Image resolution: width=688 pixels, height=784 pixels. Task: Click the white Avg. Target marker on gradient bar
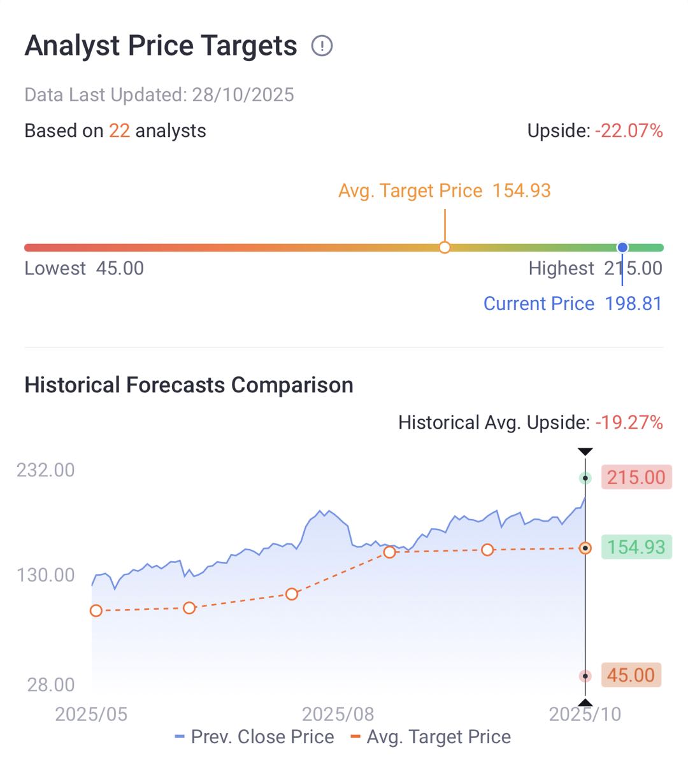[445, 247]
